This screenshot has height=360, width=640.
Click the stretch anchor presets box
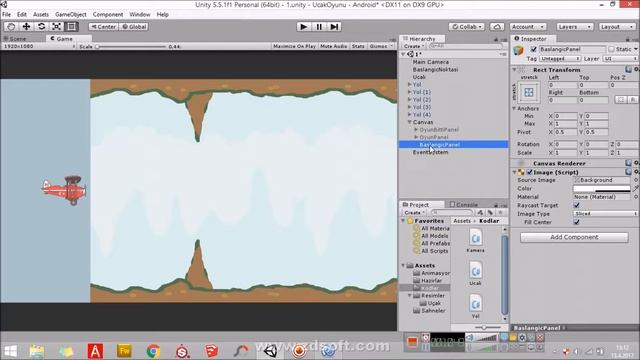tap(529, 92)
